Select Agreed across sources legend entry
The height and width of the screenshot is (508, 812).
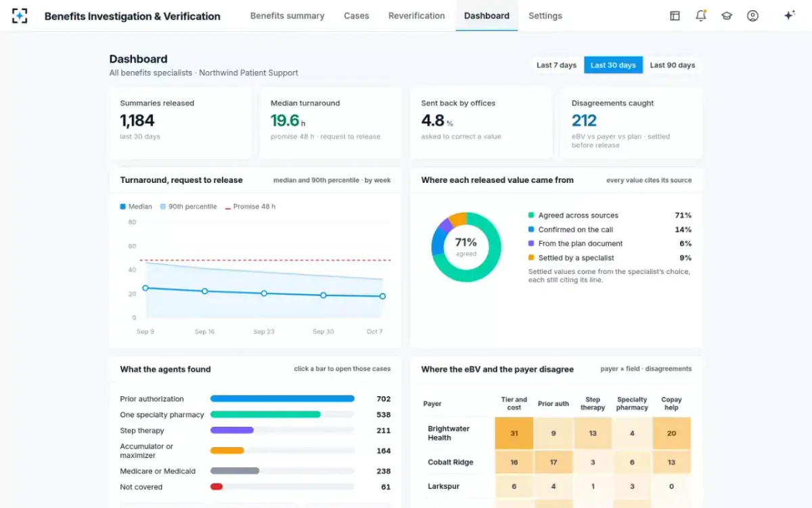(x=610, y=215)
